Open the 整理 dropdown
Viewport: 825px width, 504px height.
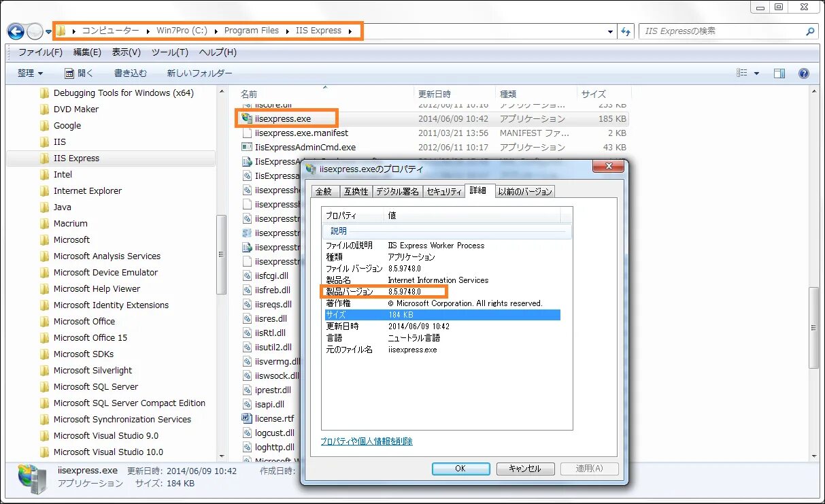(31, 73)
